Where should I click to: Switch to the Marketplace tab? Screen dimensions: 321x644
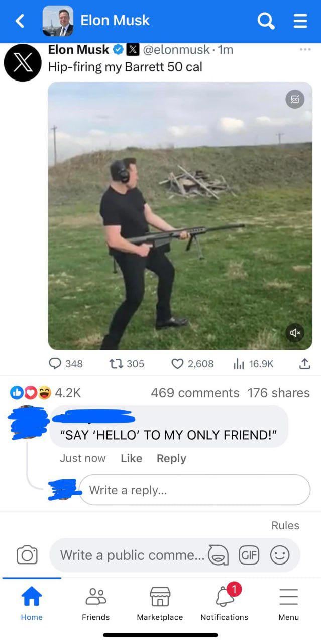pyautogui.click(x=160, y=603)
